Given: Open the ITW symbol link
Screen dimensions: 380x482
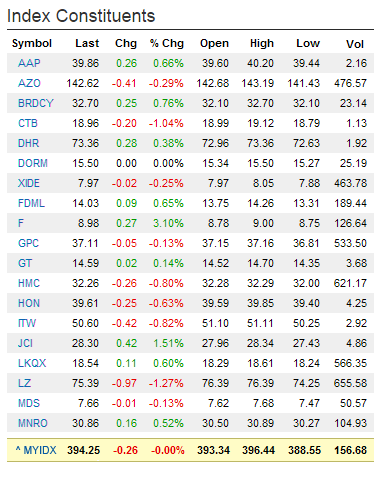Looking at the screenshot, I should (x=27, y=323).
